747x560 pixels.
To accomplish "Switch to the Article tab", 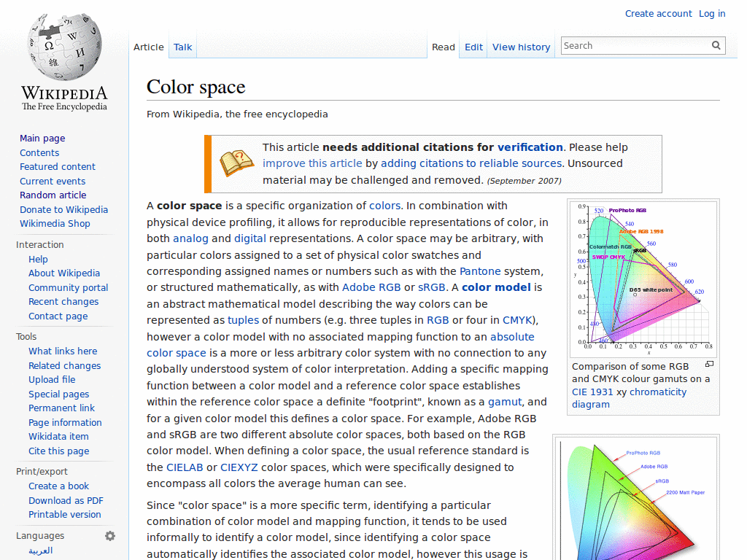I will click(x=149, y=47).
